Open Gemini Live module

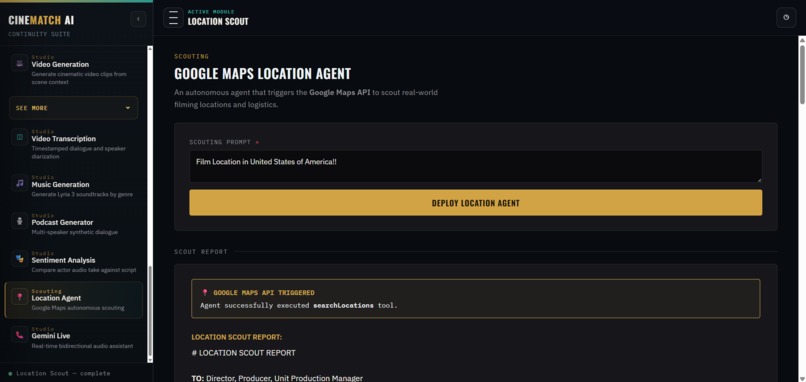pos(74,338)
